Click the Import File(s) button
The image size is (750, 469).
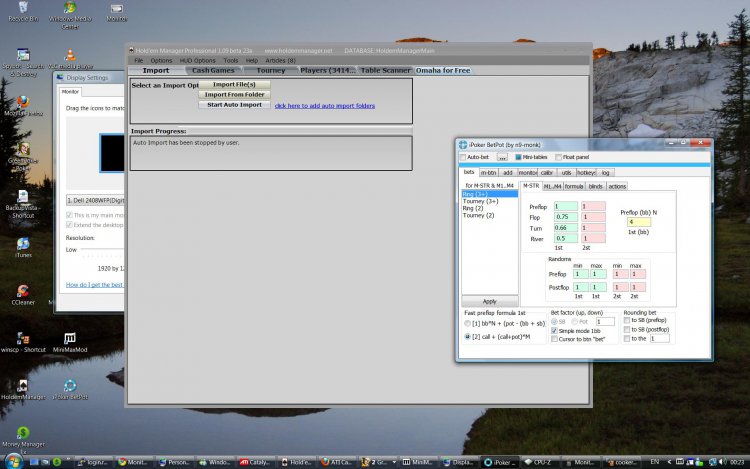point(234,85)
